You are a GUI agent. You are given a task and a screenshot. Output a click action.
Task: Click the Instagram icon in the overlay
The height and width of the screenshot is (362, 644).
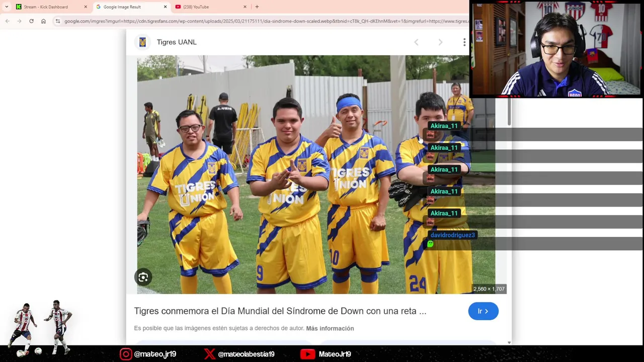126,354
